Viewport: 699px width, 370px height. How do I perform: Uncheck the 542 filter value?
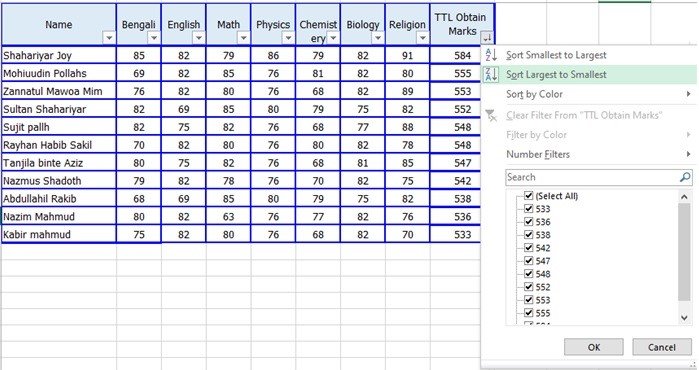(529, 247)
